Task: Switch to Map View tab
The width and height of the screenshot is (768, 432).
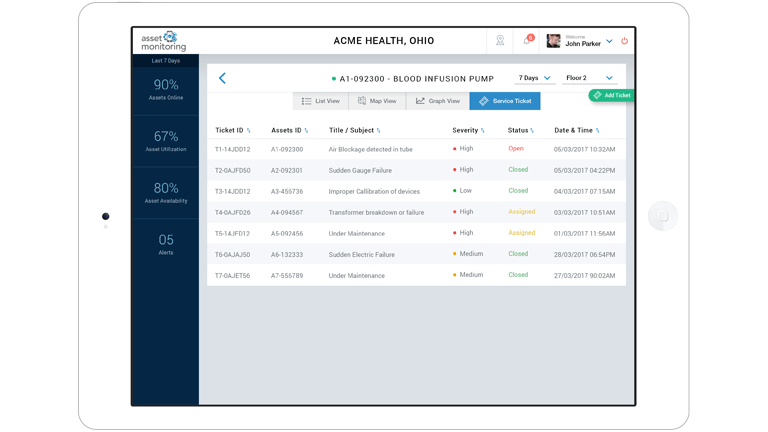Action: 377,101
